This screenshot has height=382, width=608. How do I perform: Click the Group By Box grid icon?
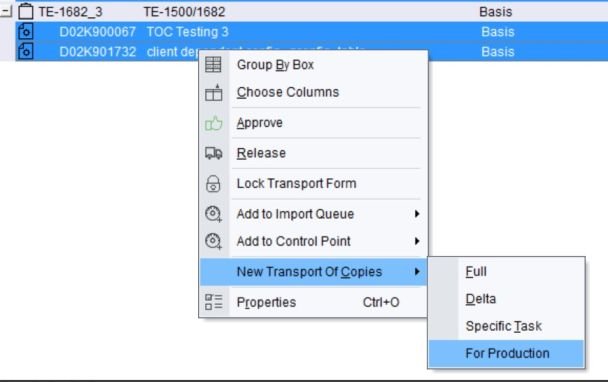[213, 64]
